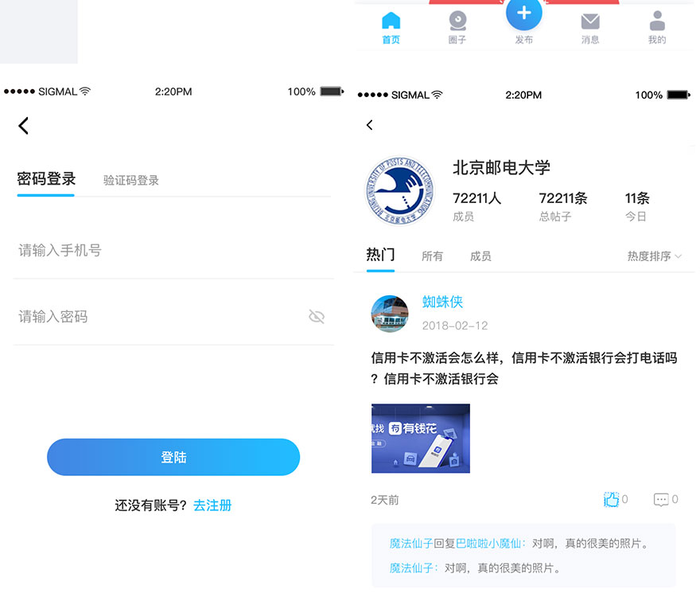Like the post with thumbs-up icon
Screen dimensions: 700x597
(x=611, y=499)
